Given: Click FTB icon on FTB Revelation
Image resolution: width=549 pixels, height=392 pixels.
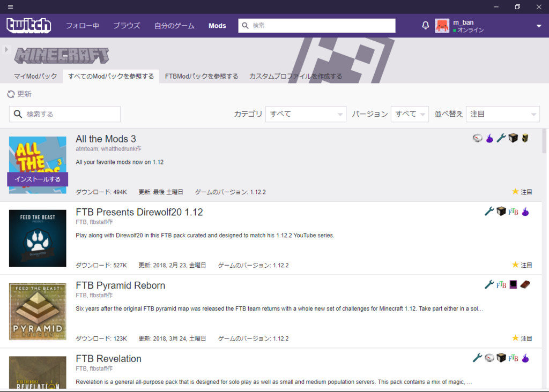Looking at the screenshot, I should pyautogui.click(x=513, y=358).
